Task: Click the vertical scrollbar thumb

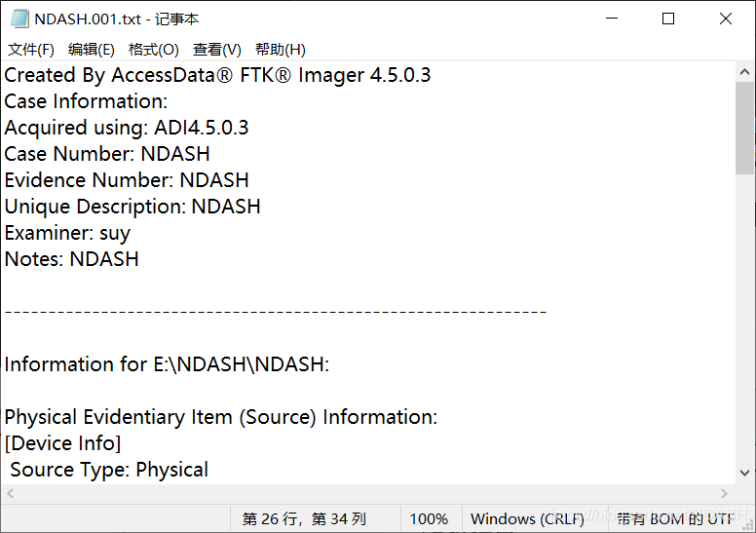Action: point(745,128)
